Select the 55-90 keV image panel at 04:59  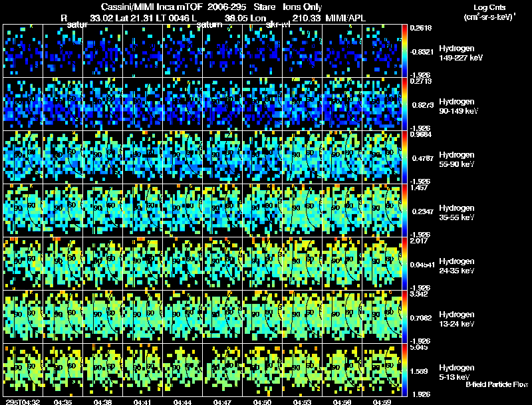pos(382,158)
